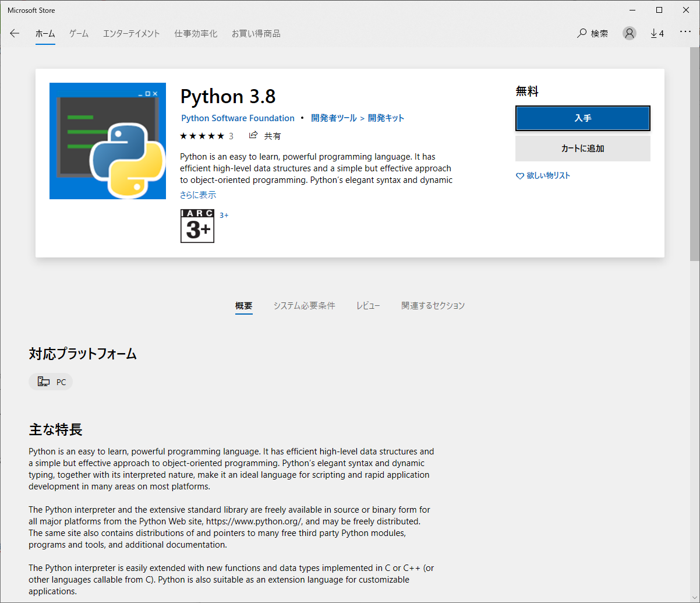Click the Python 3.8 app thumbnail

click(108, 141)
